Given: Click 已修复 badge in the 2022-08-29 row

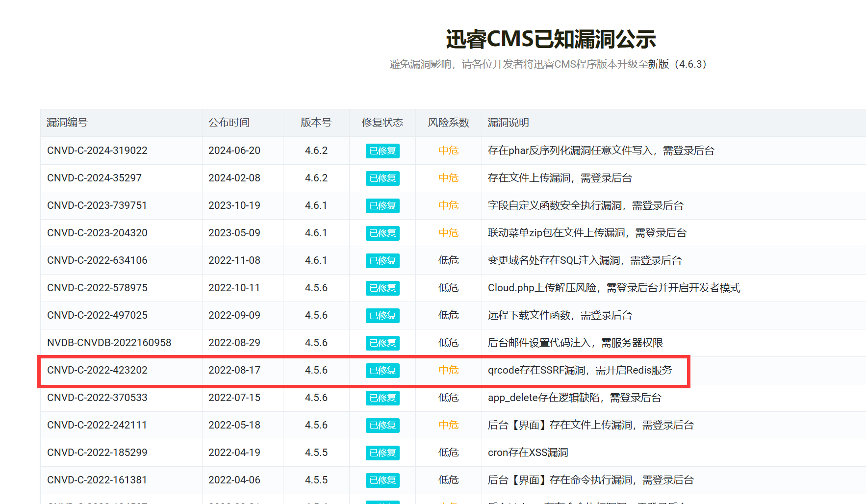Looking at the screenshot, I should [382, 343].
